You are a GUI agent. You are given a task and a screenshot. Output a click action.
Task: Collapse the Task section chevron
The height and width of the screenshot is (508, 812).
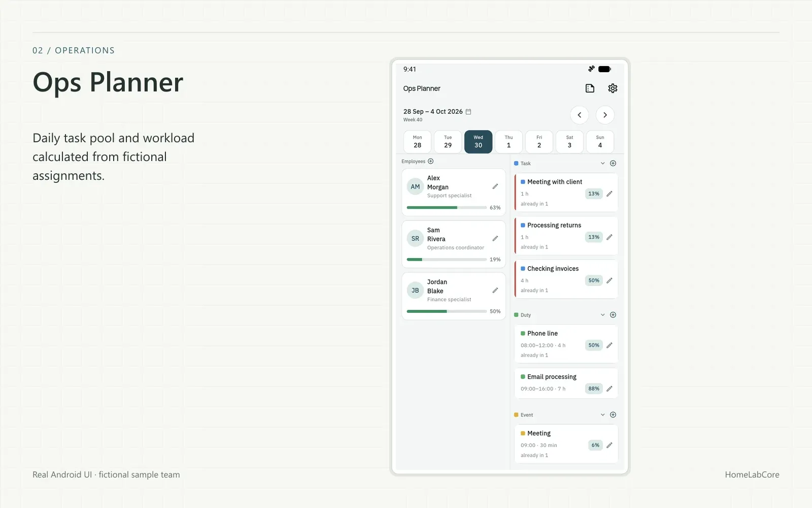603,164
